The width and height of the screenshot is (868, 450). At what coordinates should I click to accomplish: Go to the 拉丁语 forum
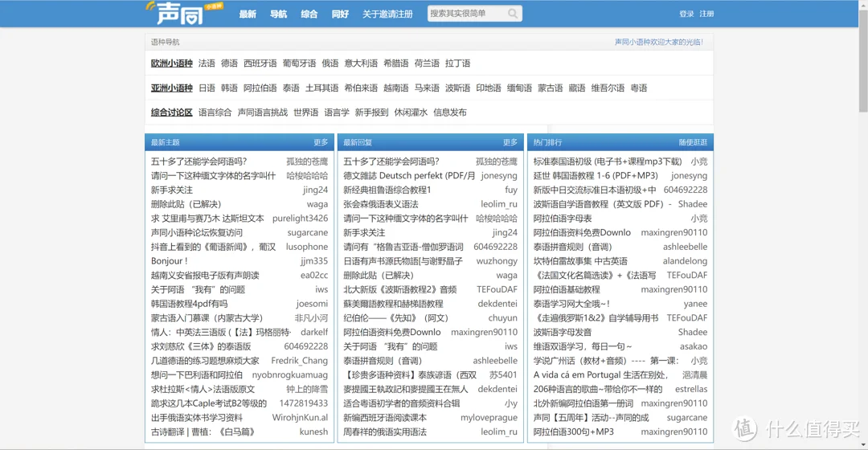(x=458, y=63)
